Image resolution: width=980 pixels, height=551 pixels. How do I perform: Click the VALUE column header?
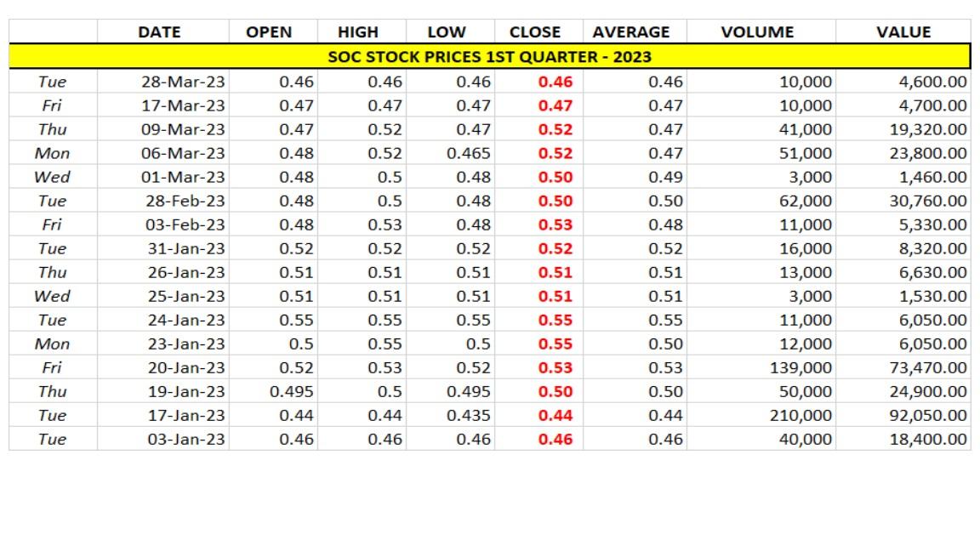[x=906, y=31]
